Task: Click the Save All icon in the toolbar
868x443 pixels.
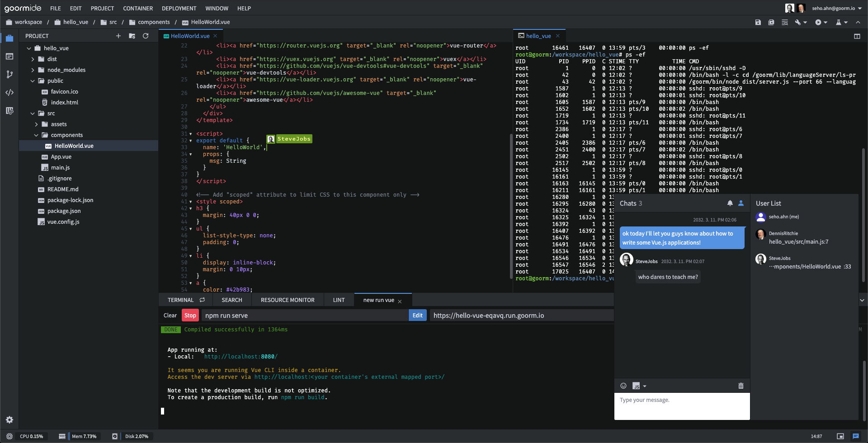Action: click(771, 22)
